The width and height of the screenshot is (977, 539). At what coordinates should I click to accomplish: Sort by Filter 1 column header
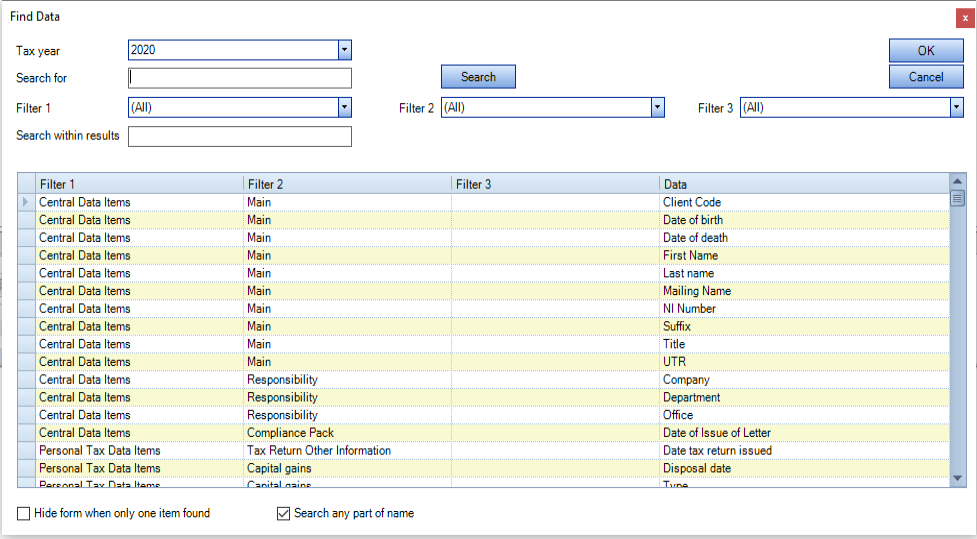140,184
